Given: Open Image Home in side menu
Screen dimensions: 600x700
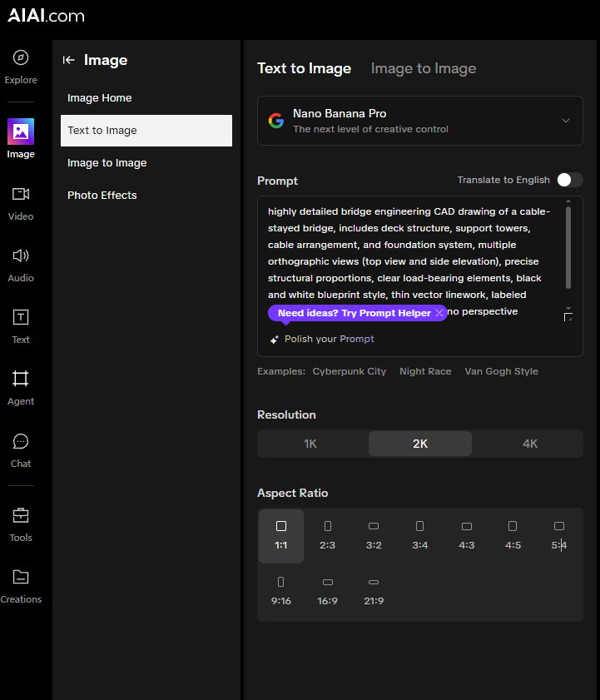Looking at the screenshot, I should (x=146, y=97).
